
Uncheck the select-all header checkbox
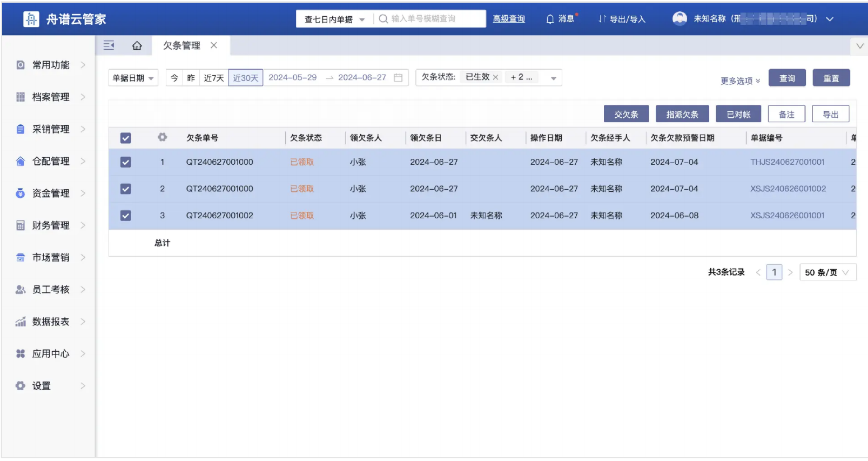pyautogui.click(x=126, y=138)
